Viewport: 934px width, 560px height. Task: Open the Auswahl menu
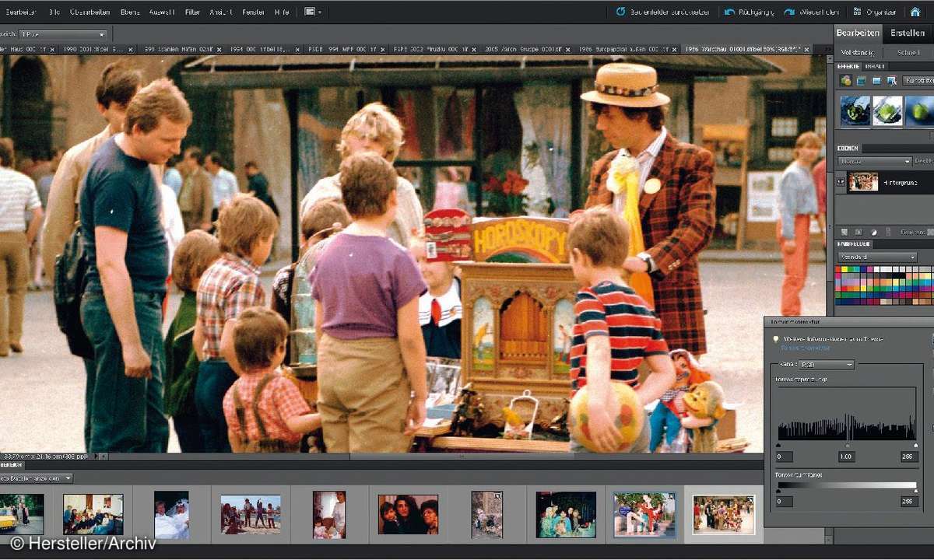[161, 12]
